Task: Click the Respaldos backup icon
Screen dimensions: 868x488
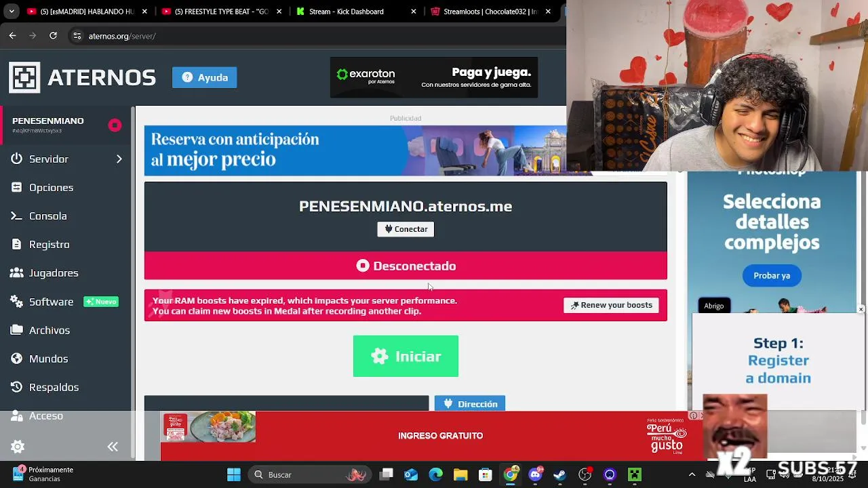Action: pyautogui.click(x=17, y=387)
